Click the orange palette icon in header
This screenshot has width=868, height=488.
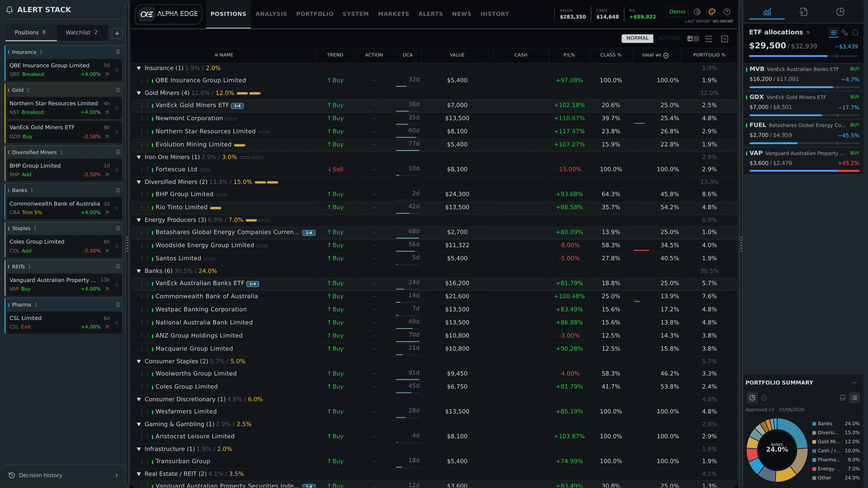[x=712, y=12]
